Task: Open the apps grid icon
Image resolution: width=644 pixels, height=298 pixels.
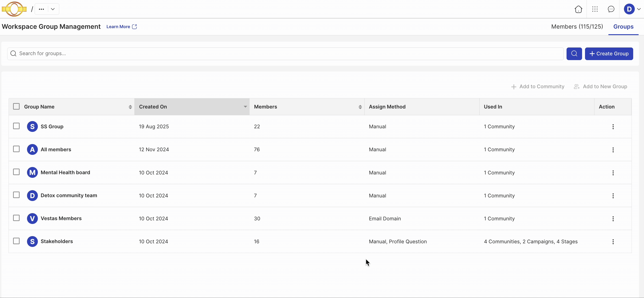Action: (595, 9)
